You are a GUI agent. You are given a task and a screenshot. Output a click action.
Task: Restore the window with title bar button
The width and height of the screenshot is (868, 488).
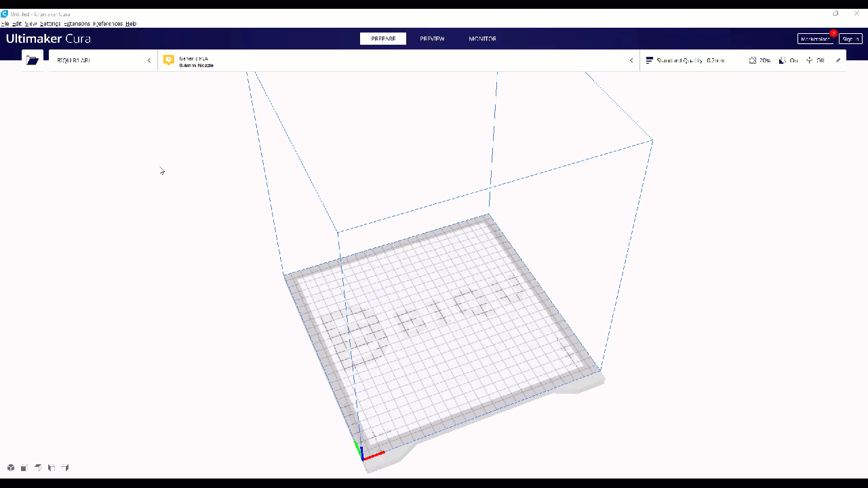tap(835, 14)
